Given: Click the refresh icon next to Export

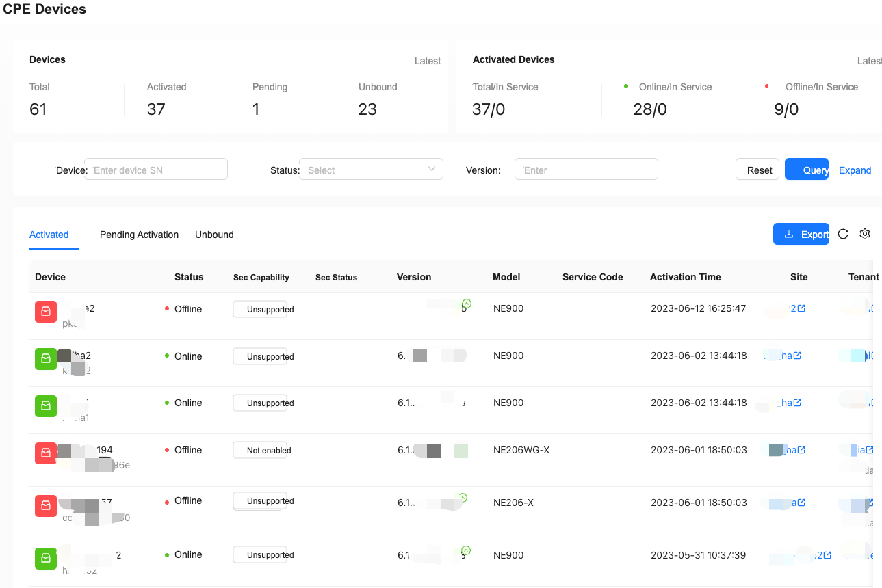Looking at the screenshot, I should 843,234.
